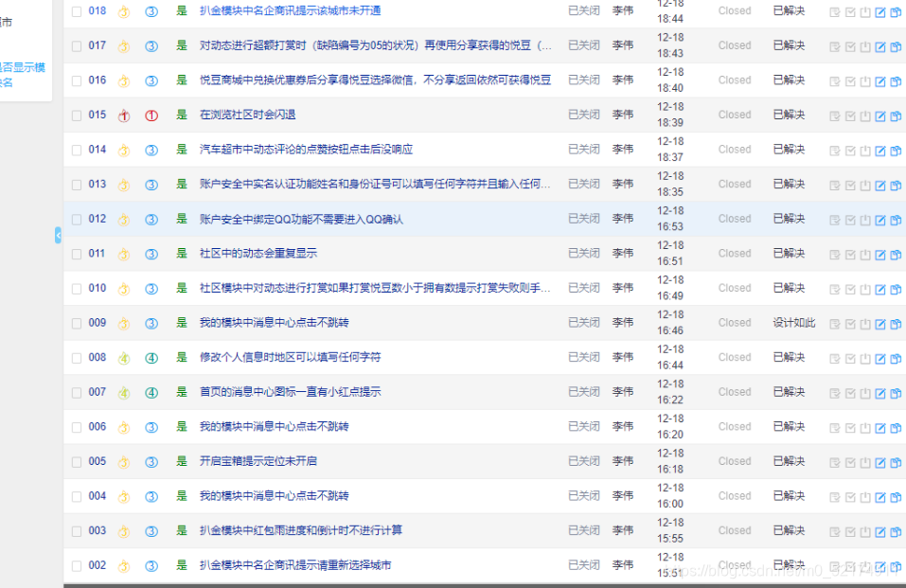The image size is (906, 588).
Task: Click the 已关闭 status of bug 013
Action: tap(583, 184)
